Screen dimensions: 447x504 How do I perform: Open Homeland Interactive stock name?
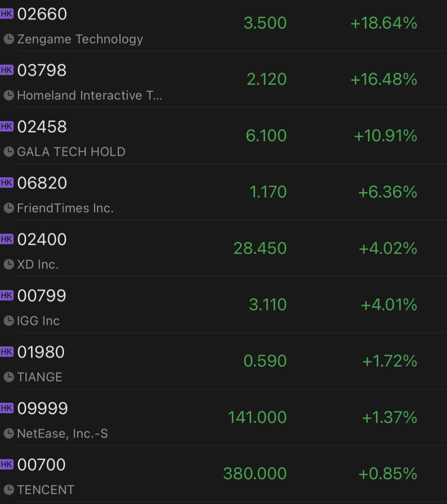point(89,95)
